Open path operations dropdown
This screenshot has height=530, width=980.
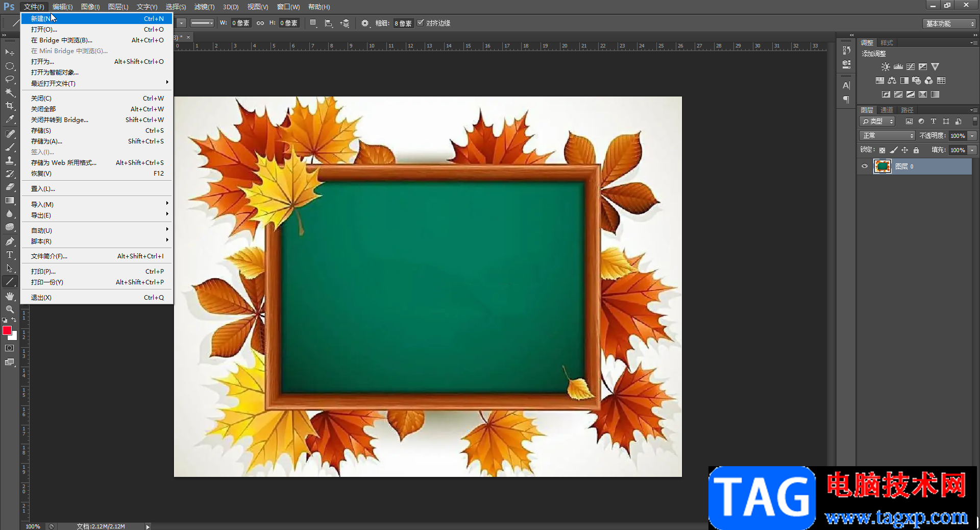[x=313, y=23]
